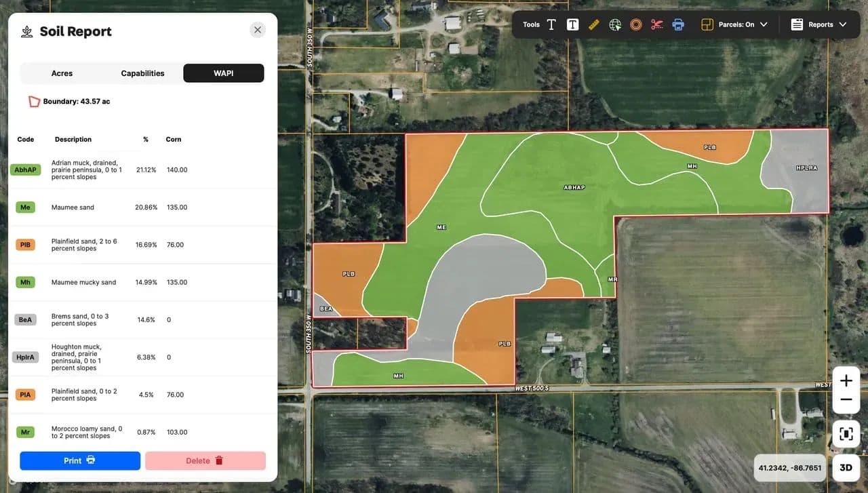This screenshot has height=493, width=868.
Task: Select the boxed text label tool
Action: coord(572,24)
